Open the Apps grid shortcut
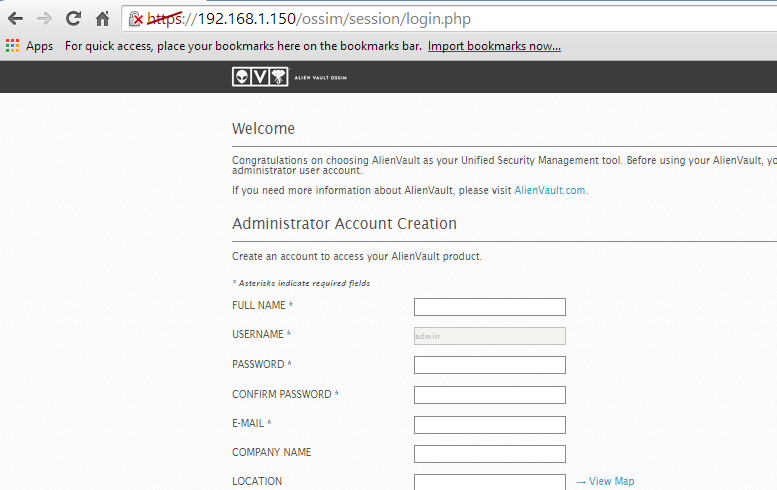The width and height of the screenshot is (777, 490). pyautogui.click(x=29, y=46)
